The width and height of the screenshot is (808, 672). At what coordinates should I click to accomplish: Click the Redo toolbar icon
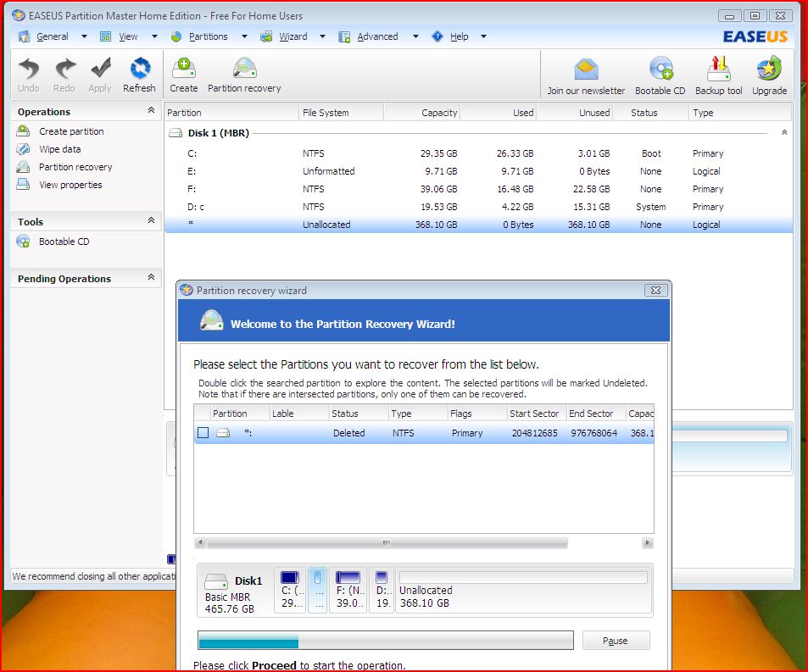point(64,69)
